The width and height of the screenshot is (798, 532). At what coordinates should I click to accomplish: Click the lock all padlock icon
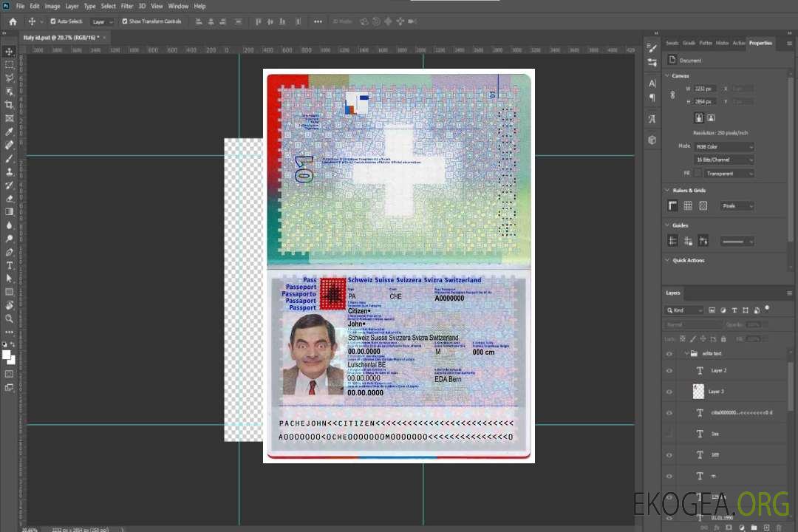(723, 338)
